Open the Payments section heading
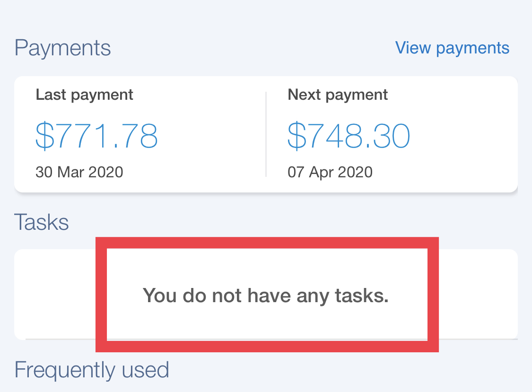The image size is (532, 392). [63, 47]
